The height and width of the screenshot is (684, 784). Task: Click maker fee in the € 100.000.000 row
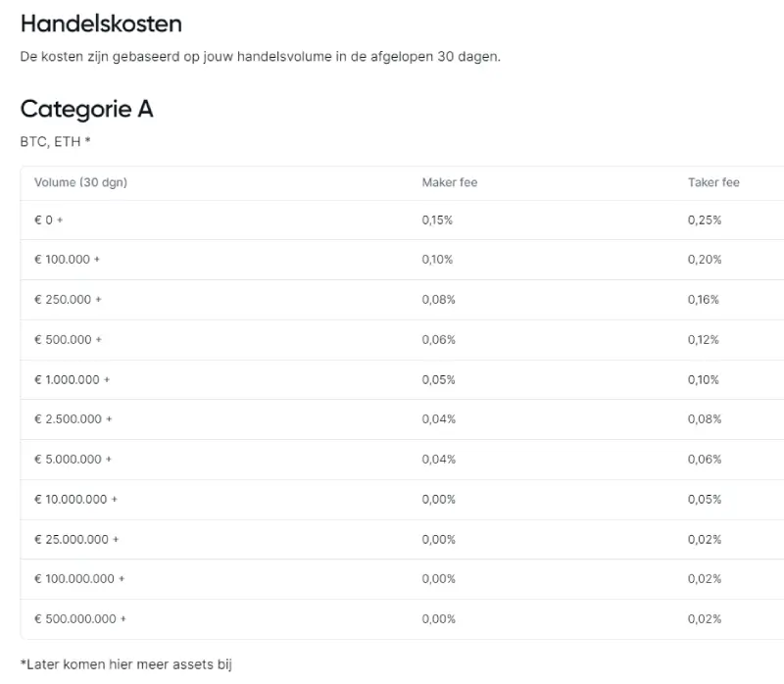438,579
